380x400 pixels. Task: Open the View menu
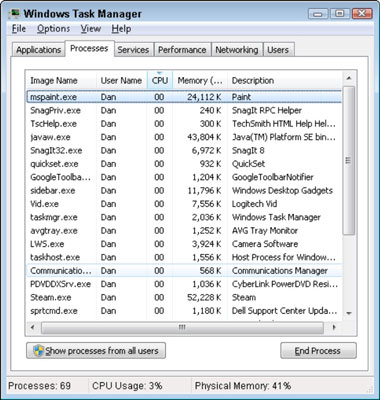[x=91, y=29]
